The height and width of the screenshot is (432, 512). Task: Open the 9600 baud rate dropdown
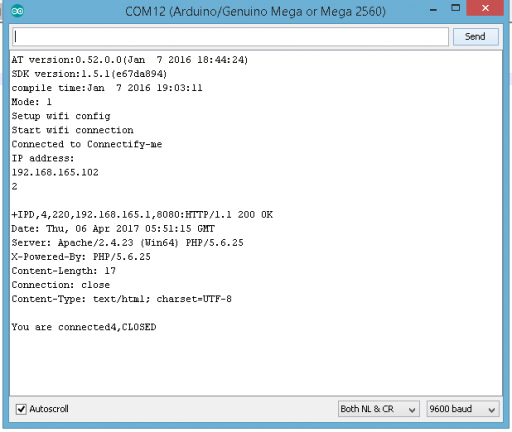pos(463,409)
